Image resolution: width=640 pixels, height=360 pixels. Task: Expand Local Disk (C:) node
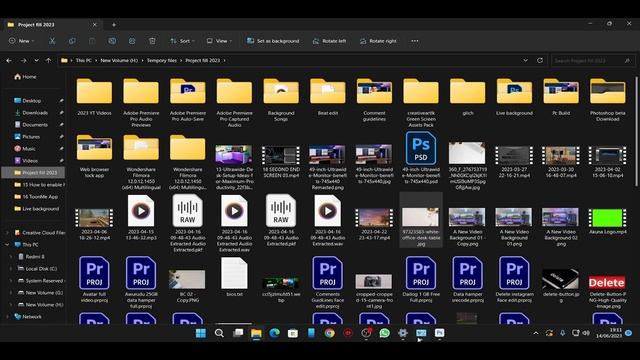click(11, 269)
